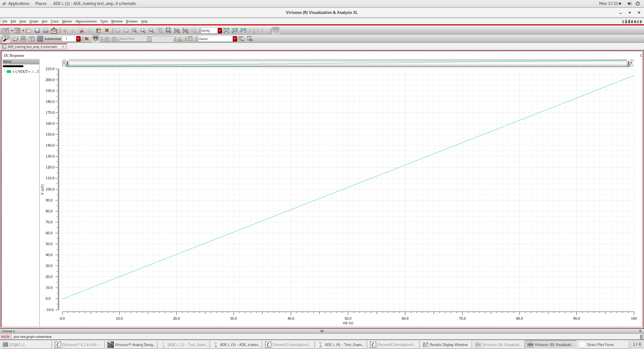
Task: Click the empty field next to Data Point
Action: click(163, 39)
